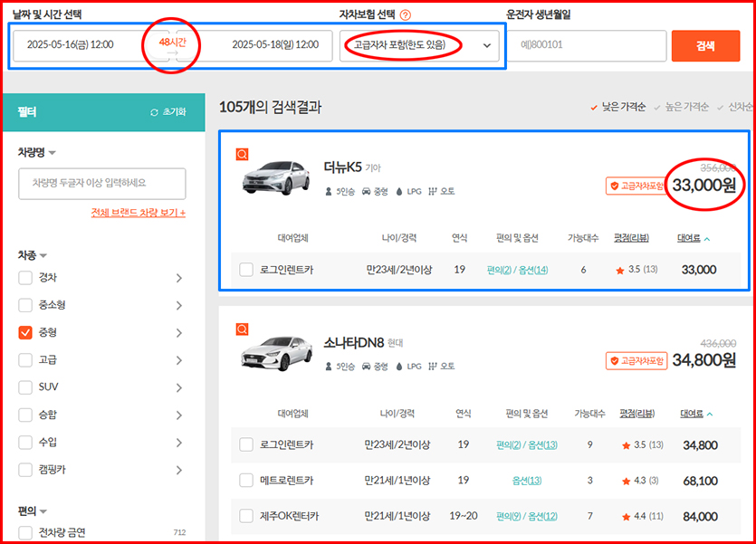Screen dimensions: 756x544
Task: Open the 전체 브랜드 차량 보기 link
Action: pyautogui.click(x=139, y=213)
